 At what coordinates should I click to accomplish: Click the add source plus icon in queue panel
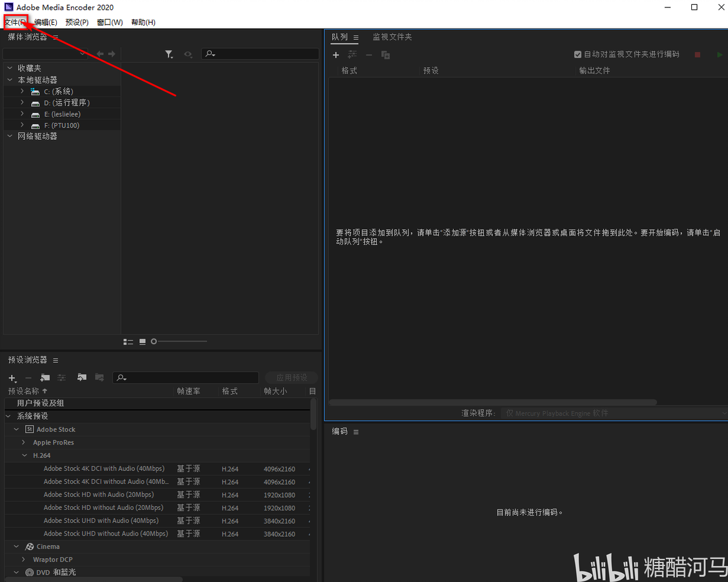click(x=336, y=55)
